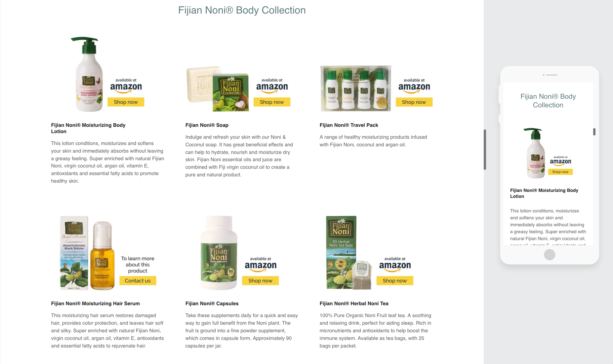
Task: Click the Fijian Noni capsules jar image
Action: tap(219, 253)
